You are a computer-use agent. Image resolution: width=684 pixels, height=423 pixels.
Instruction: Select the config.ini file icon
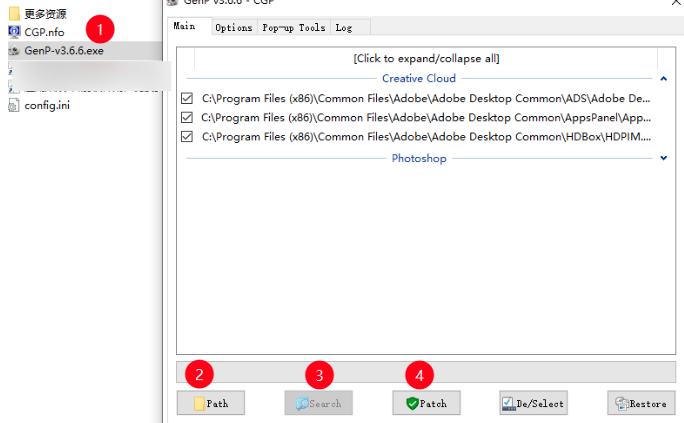pyautogui.click(x=14, y=105)
